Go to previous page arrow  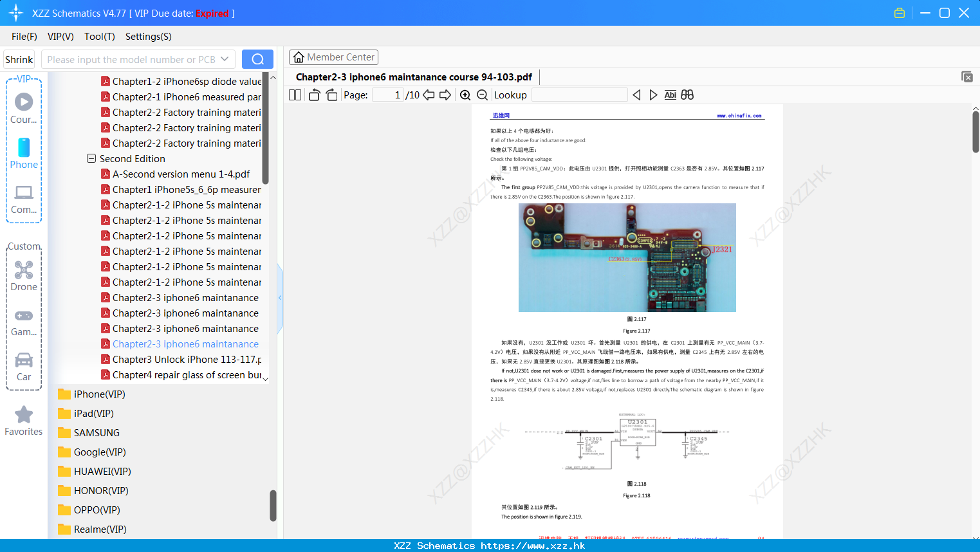tap(429, 95)
